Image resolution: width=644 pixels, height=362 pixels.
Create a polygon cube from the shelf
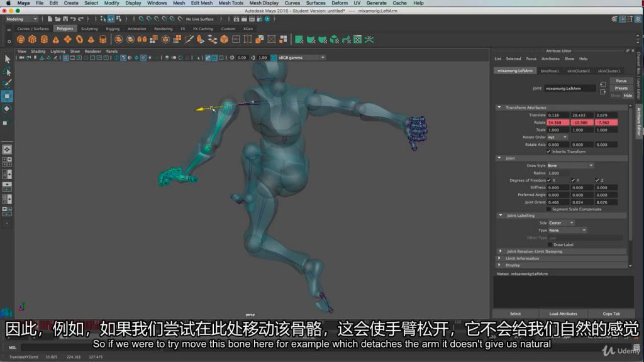click(33, 40)
